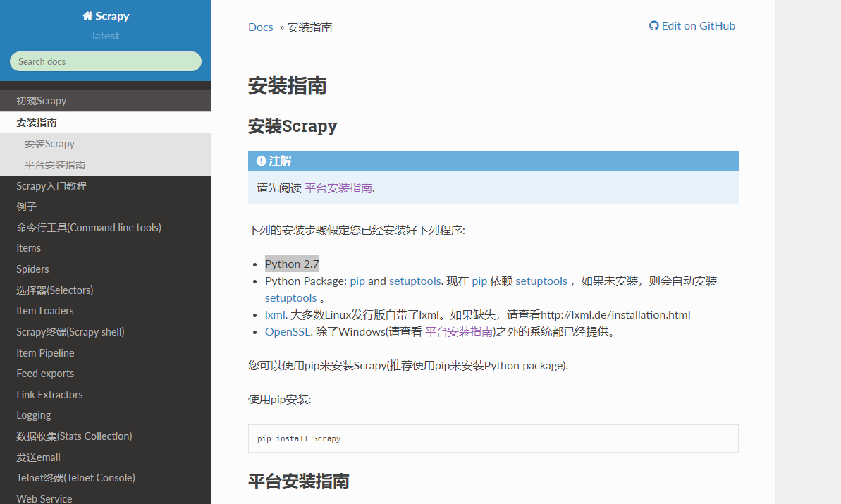Click breadcrumb text 安装指南
This screenshot has height=504, width=841.
(309, 27)
